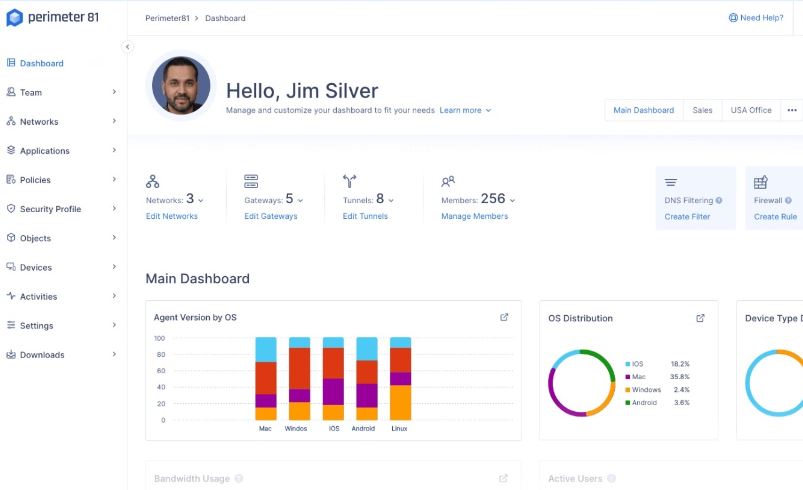Select Dashboard in the sidebar menu
803x490 pixels.
tap(41, 63)
